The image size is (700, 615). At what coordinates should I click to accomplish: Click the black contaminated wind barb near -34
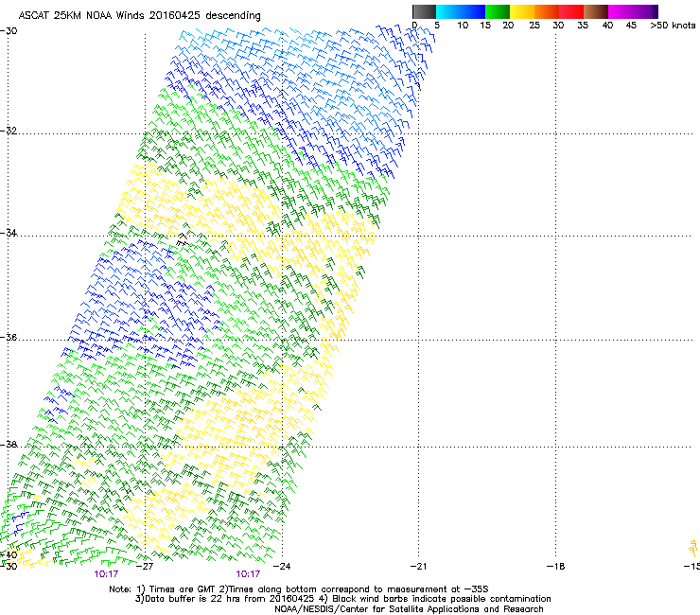coord(183,239)
